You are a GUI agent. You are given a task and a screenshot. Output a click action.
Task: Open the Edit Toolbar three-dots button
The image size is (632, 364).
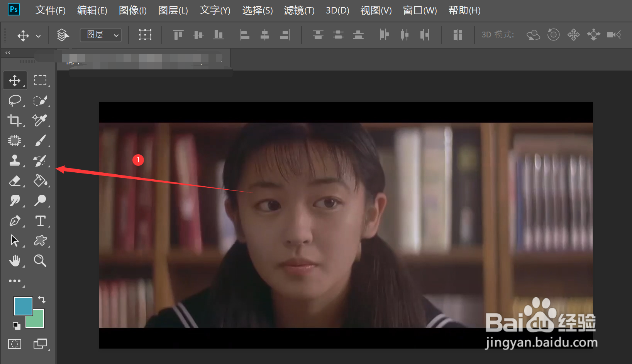[15, 281]
